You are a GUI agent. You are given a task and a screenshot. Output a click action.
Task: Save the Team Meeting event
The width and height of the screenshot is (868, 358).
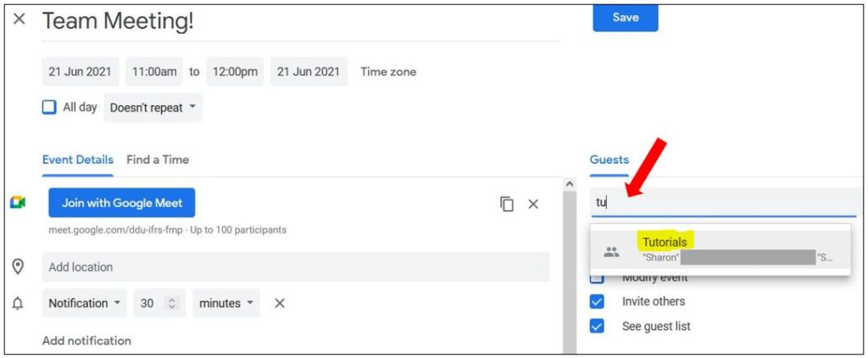click(x=626, y=18)
